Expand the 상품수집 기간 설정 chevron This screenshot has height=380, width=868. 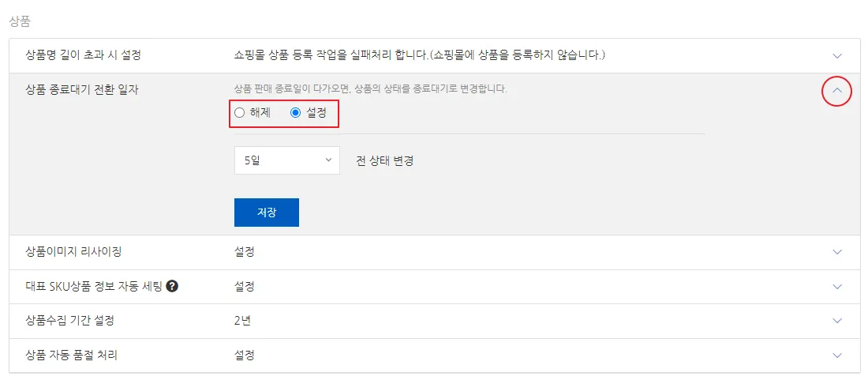click(837, 321)
